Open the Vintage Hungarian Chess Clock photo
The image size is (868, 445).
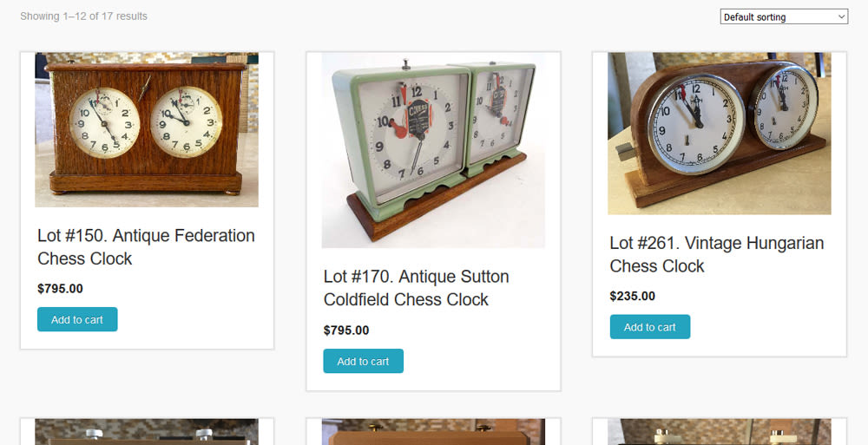tap(719, 134)
